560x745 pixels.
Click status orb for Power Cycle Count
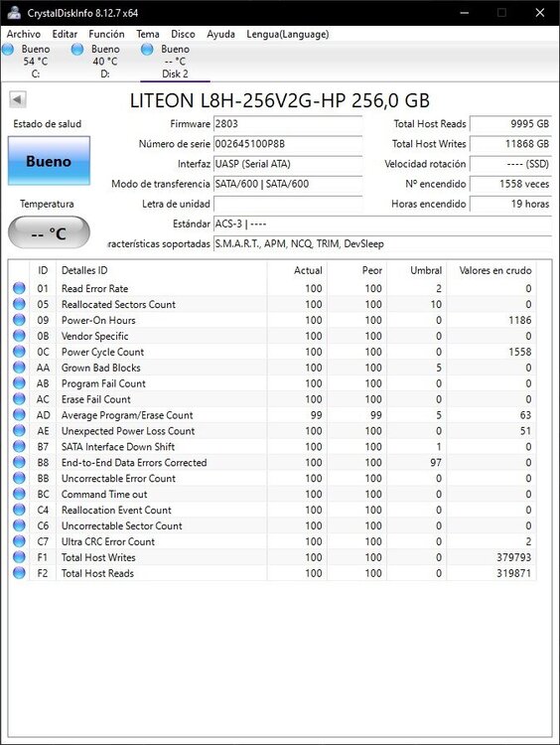pos(19,351)
